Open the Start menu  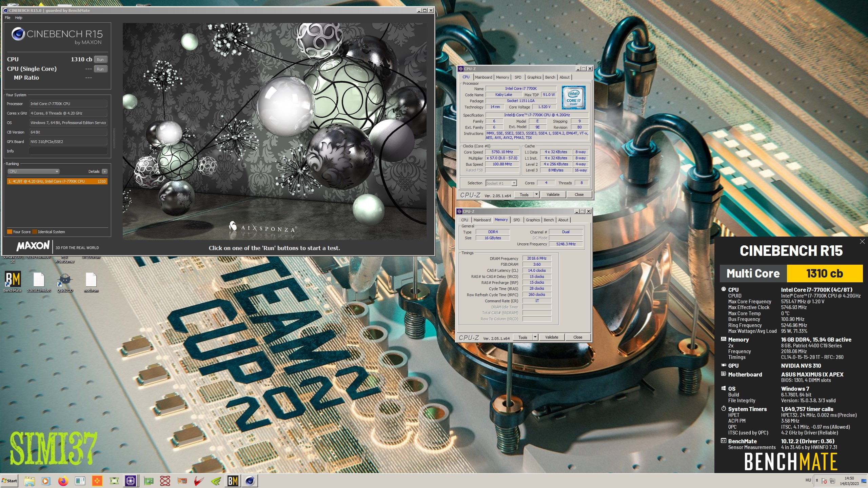click(x=9, y=481)
